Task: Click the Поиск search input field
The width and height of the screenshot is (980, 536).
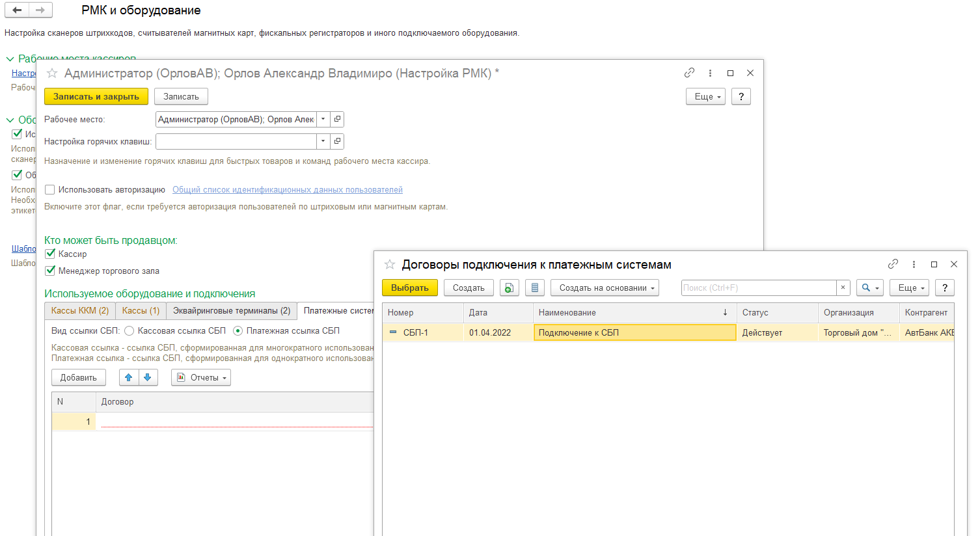Action: click(x=758, y=288)
